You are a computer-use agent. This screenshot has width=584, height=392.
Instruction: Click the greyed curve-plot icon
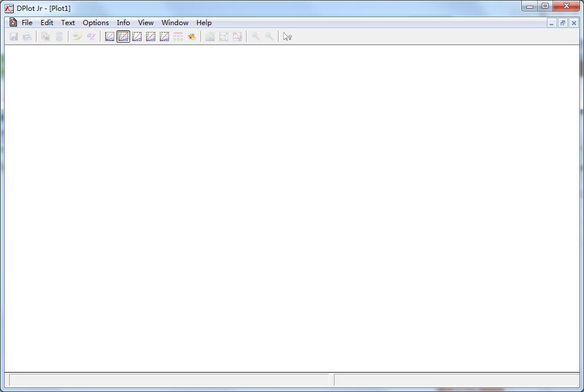237,37
